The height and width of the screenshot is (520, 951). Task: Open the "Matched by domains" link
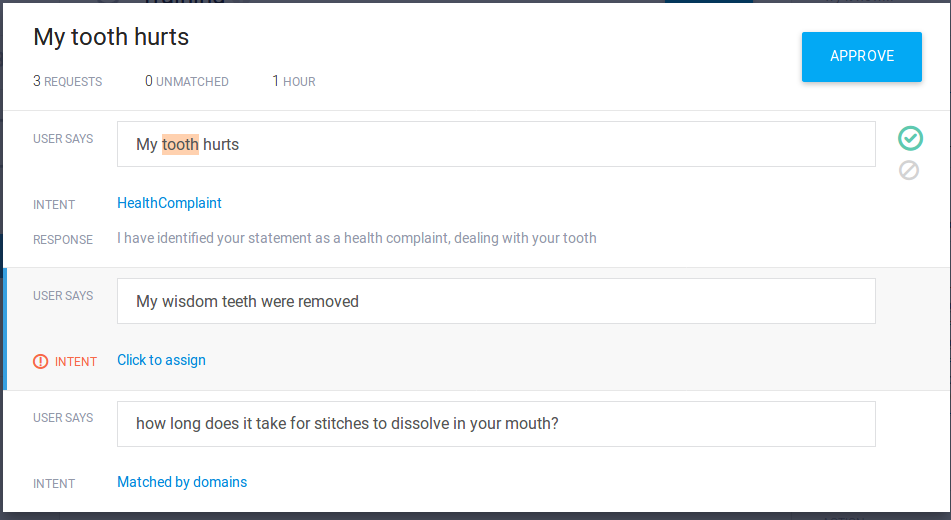[182, 482]
